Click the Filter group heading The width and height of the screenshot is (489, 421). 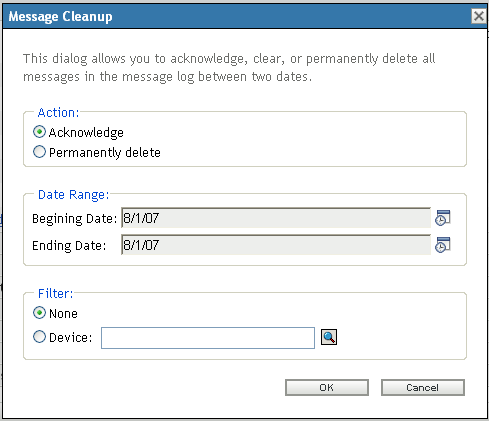point(55,294)
